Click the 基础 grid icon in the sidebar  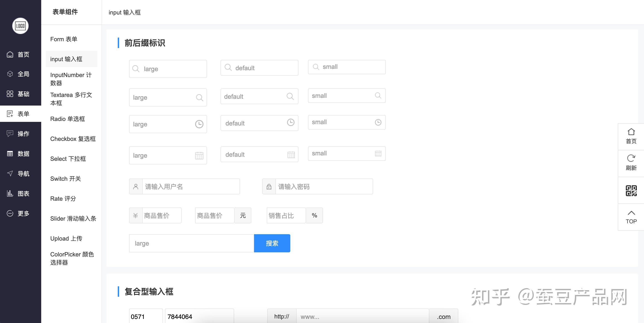[x=10, y=94]
